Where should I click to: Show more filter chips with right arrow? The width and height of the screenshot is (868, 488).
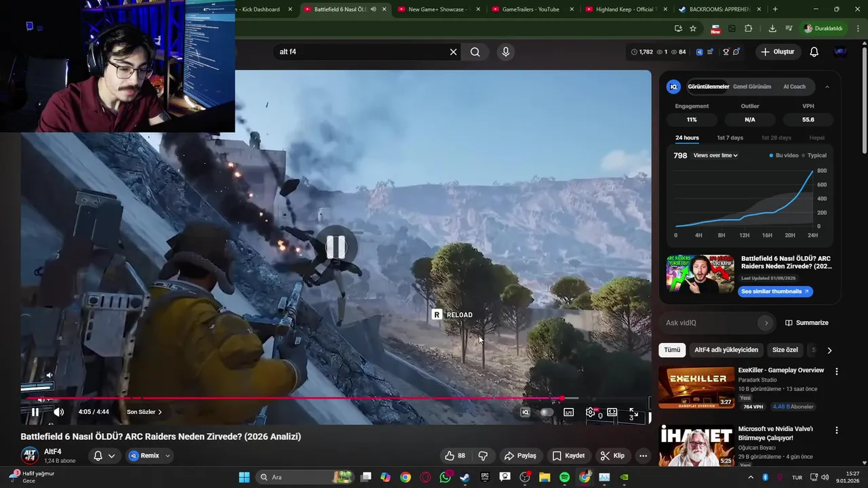[x=829, y=350]
